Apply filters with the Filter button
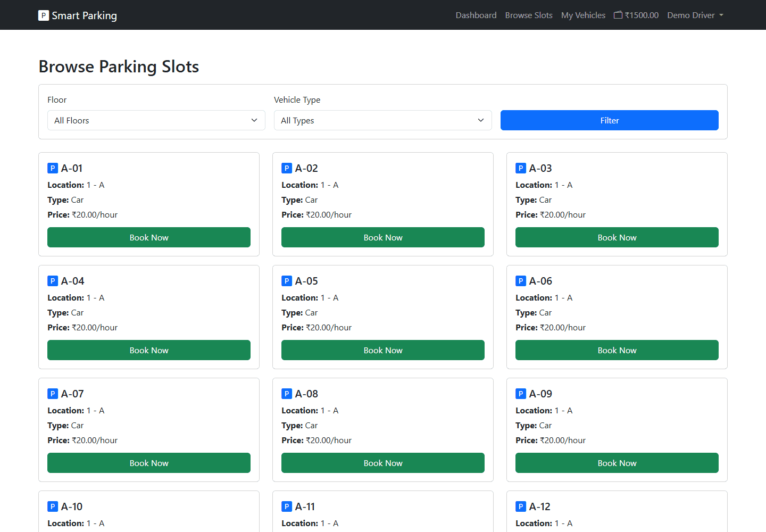Image resolution: width=766 pixels, height=532 pixels. [x=610, y=120]
